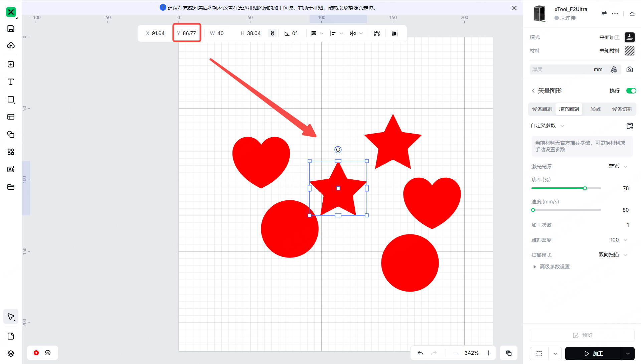This screenshot has height=364, width=641.
Task: Switch to the 线条切割 tab
Action: click(x=622, y=109)
